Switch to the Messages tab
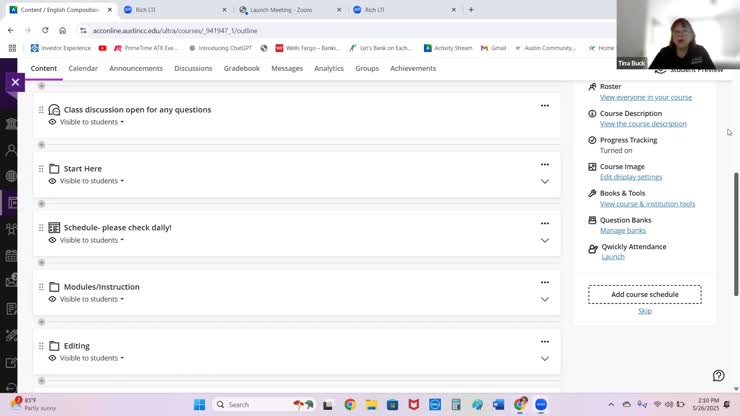 (x=287, y=68)
